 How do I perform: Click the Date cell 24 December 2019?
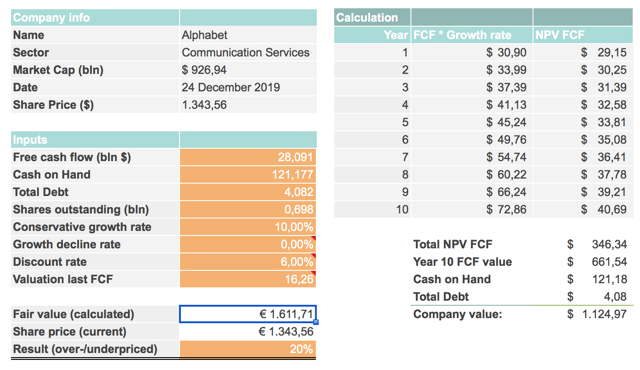[x=248, y=87]
